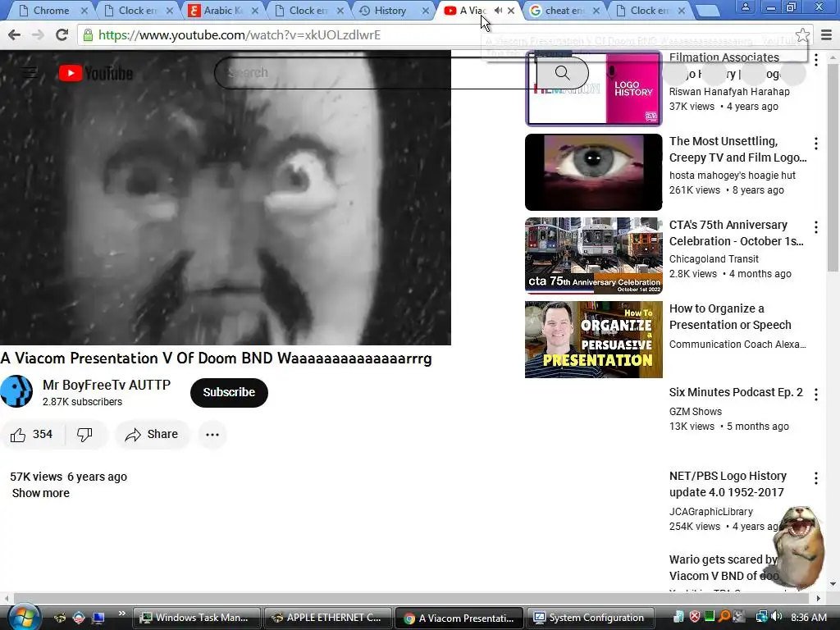Click the network icon in system tray

761,617
